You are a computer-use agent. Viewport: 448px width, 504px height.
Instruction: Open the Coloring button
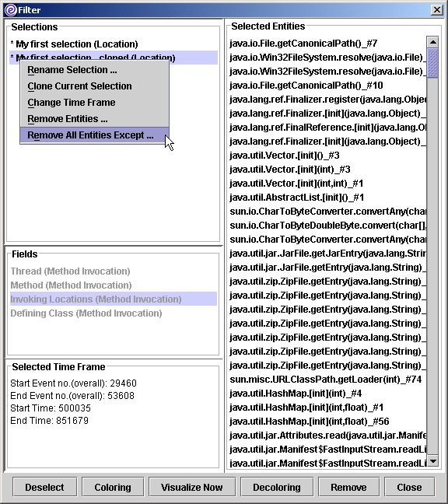click(113, 488)
